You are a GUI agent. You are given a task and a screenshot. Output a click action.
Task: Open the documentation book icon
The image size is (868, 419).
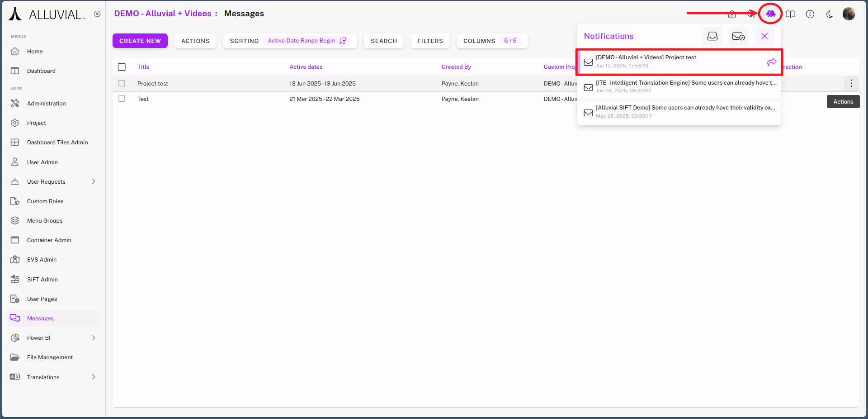790,14
